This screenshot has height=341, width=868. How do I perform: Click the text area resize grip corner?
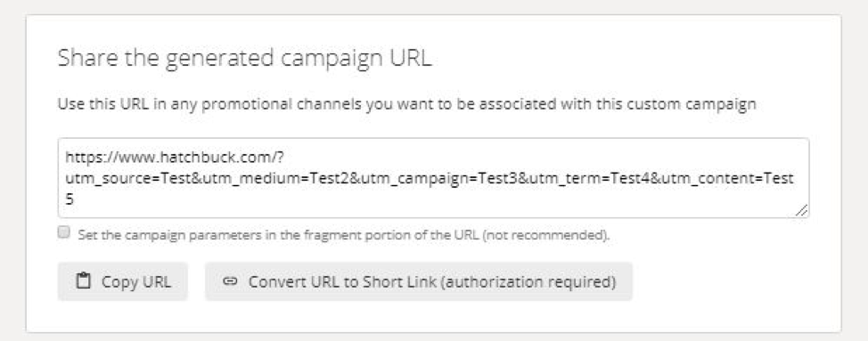coord(801,211)
